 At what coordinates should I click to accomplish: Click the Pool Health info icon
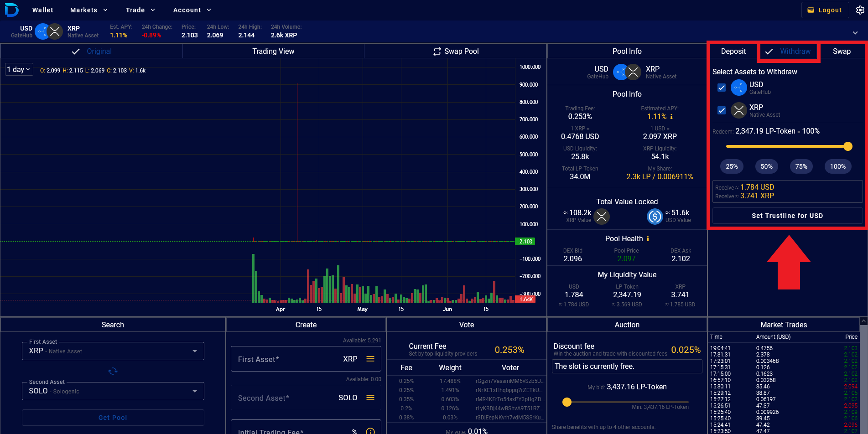pyautogui.click(x=648, y=239)
